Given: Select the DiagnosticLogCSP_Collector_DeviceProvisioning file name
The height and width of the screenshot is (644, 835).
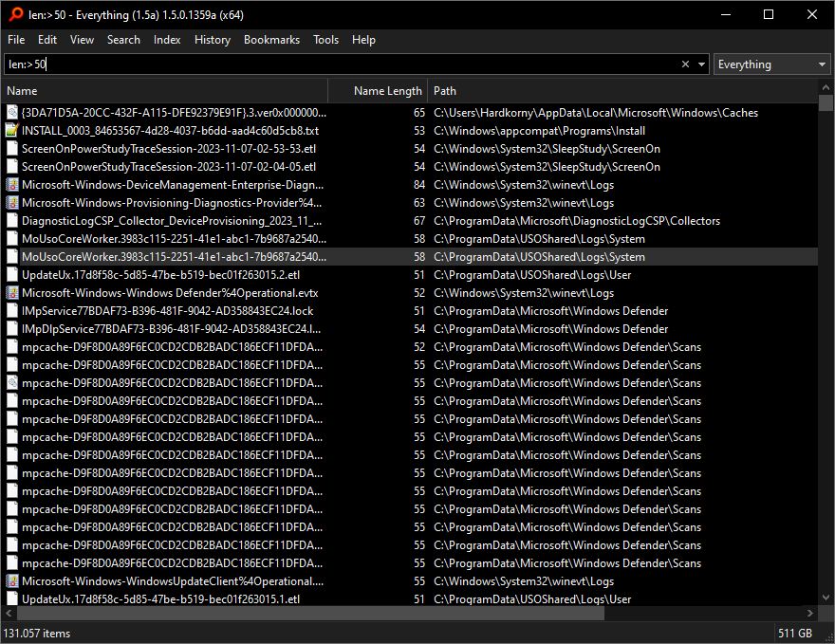Looking at the screenshot, I should pos(172,221).
